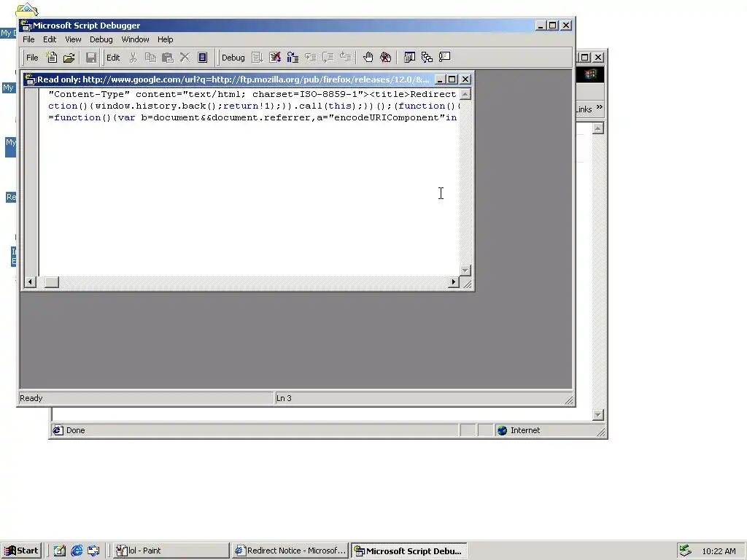Click Microsoft Script Debugger taskbar button
747x560 pixels.
[409, 551]
